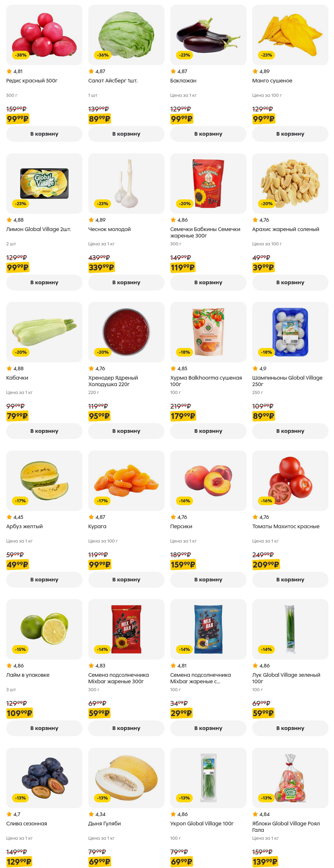Open Томаты Махитос красные product link
Viewport: 334px width, 868px height.
click(x=286, y=526)
